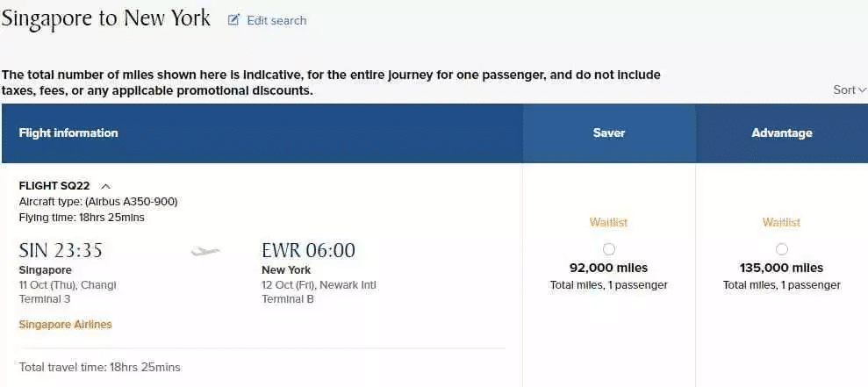Open the Sort dropdown

[x=850, y=90]
